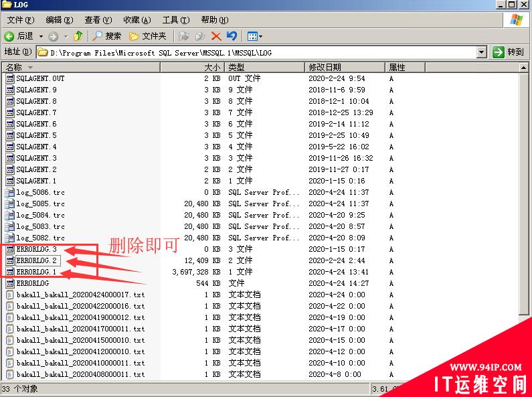Select the SQLAGENT.8 file icon

tap(10, 101)
